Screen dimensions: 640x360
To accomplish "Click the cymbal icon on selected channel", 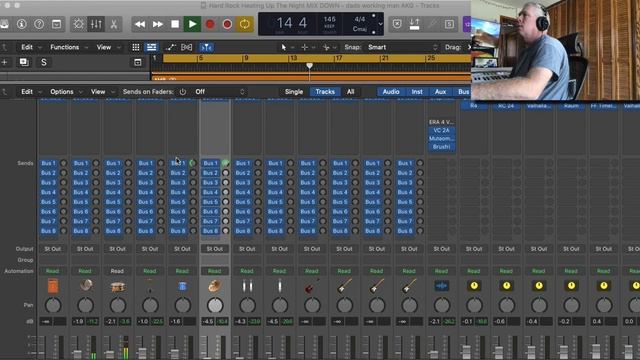I will pyautogui.click(x=215, y=286).
